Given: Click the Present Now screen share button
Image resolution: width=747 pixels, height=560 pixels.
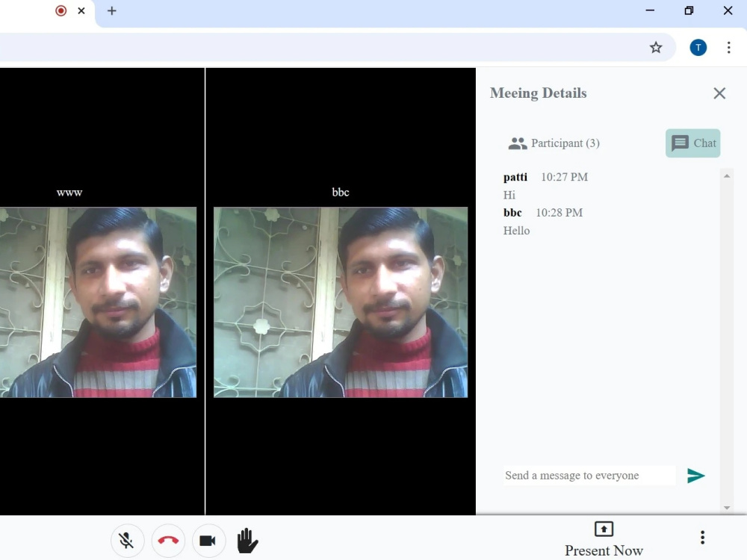Looking at the screenshot, I should (604, 539).
